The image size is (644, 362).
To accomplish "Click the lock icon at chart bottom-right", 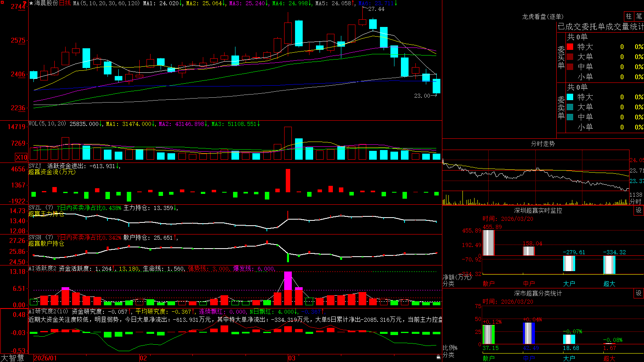I will 439,357.
